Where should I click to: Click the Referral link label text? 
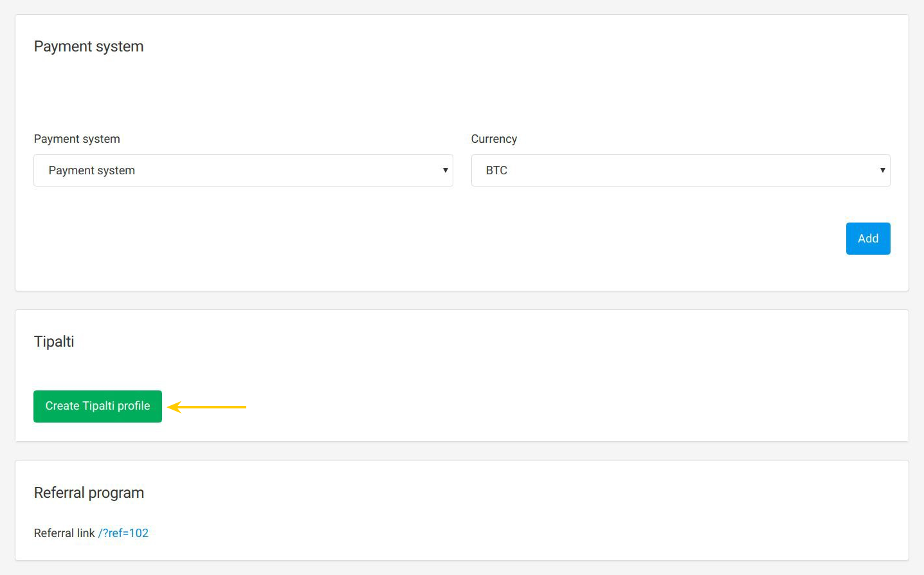click(64, 533)
